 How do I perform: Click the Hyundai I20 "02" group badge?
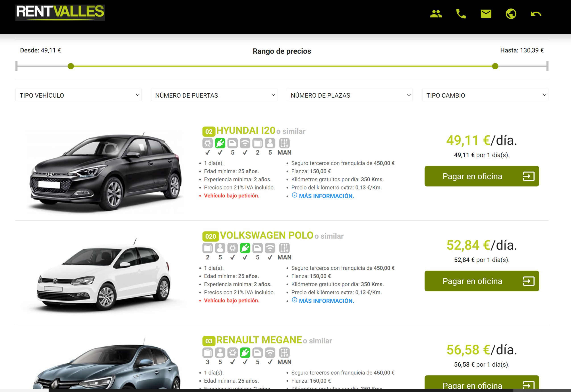(x=209, y=131)
